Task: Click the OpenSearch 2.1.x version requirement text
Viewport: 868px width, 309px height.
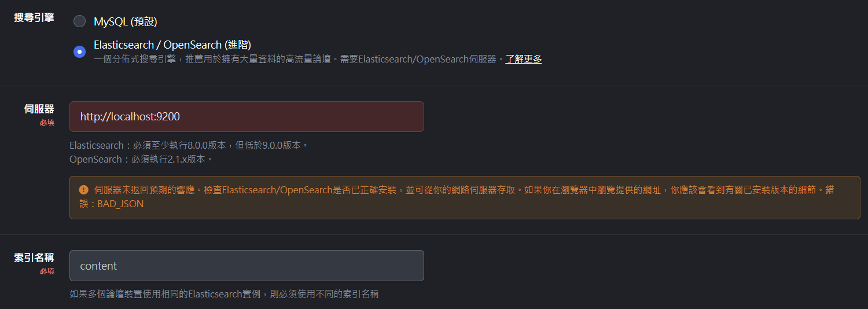Action: (x=141, y=159)
